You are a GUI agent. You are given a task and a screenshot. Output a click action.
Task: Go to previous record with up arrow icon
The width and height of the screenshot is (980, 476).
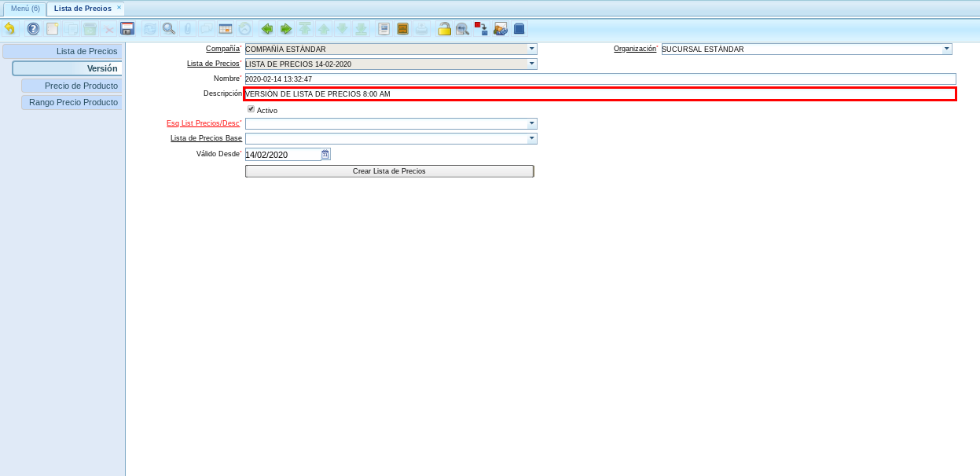tap(324, 29)
